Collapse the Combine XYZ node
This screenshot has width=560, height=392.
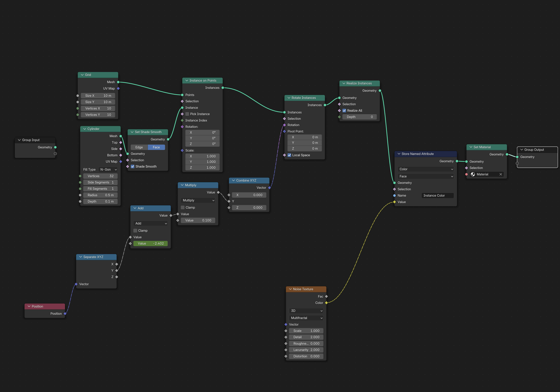(x=233, y=180)
